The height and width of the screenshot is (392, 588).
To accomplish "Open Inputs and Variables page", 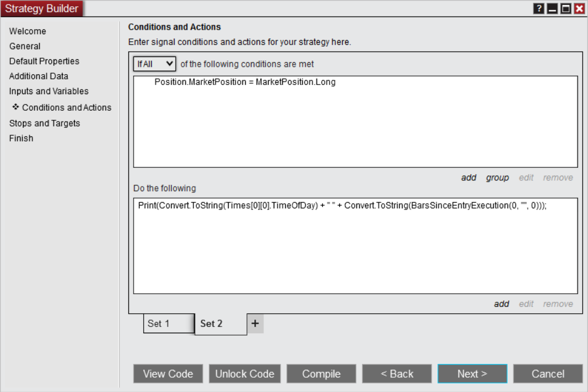I will [x=48, y=91].
